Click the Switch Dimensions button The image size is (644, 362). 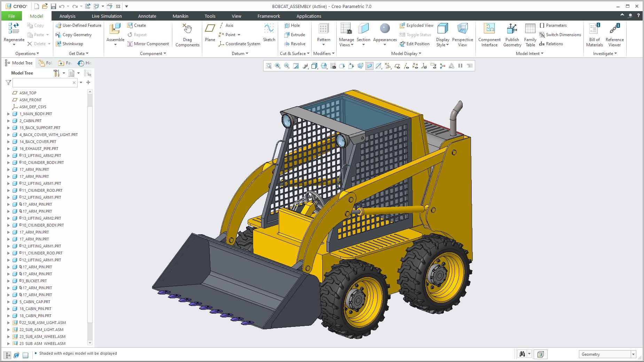[560, 35]
